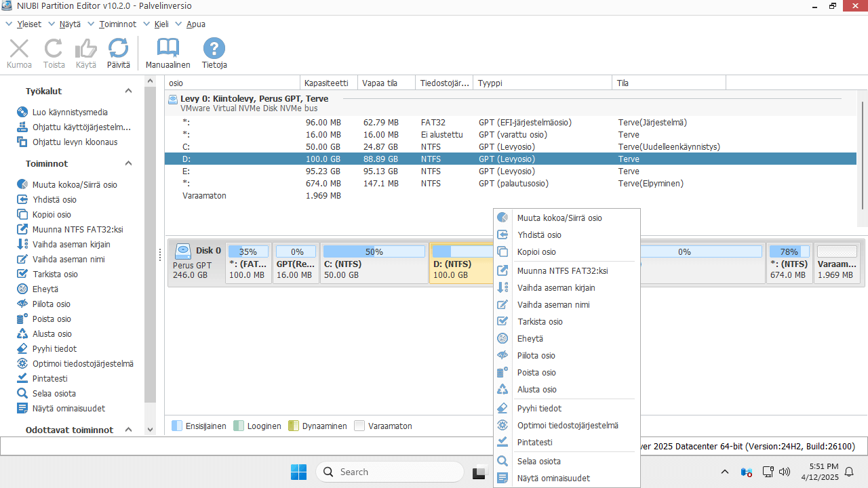The width and height of the screenshot is (868, 488).
Task: Open the Kieli language menu
Action: pyautogui.click(x=161, y=24)
